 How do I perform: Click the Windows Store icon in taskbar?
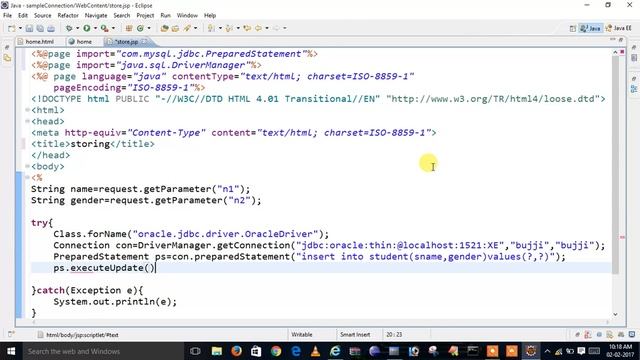click(256, 351)
